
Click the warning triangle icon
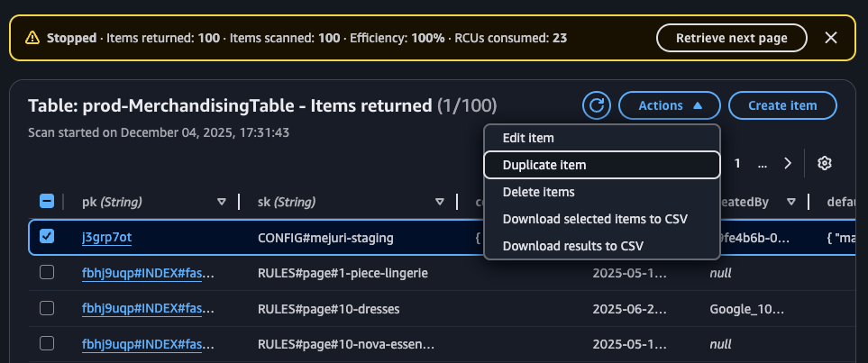(x=32, y=38)
